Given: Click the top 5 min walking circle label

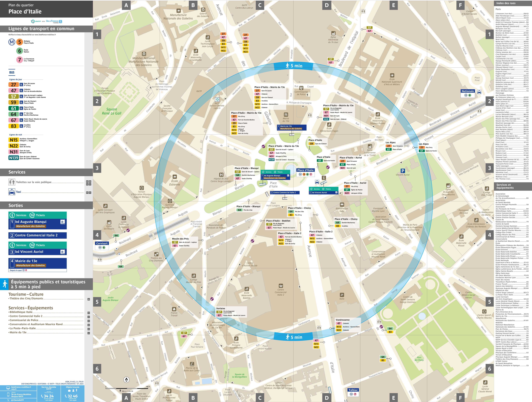Looking at the screenshot, I should point(293,66).
